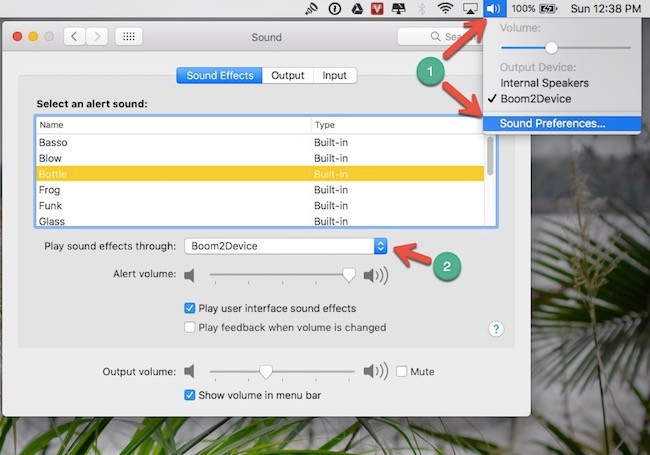Switch to the Output tab
650x455 pixels.
288,75
